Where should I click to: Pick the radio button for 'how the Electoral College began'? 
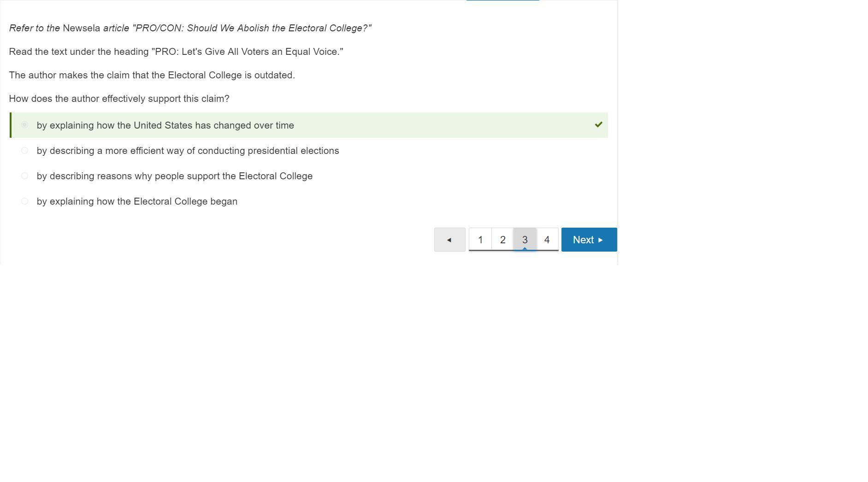coord(25,201)
